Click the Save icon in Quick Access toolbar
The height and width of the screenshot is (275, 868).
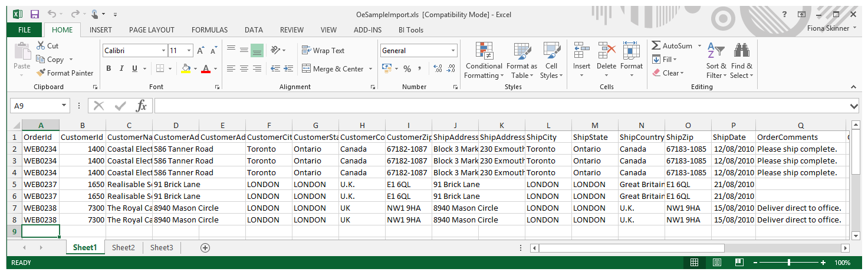[34, 14]
